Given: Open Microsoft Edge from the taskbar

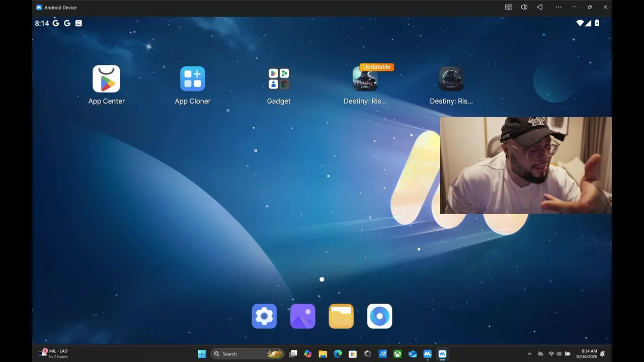Looking at the screenshot, I should click(x=338, y=354).
